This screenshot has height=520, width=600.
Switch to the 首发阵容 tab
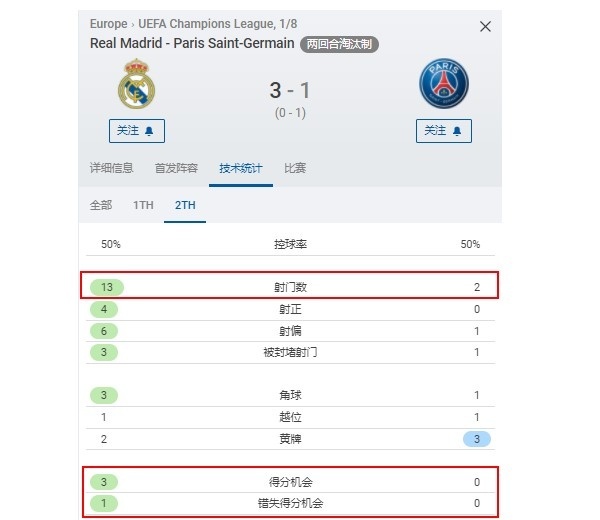(x=176, y=168)
